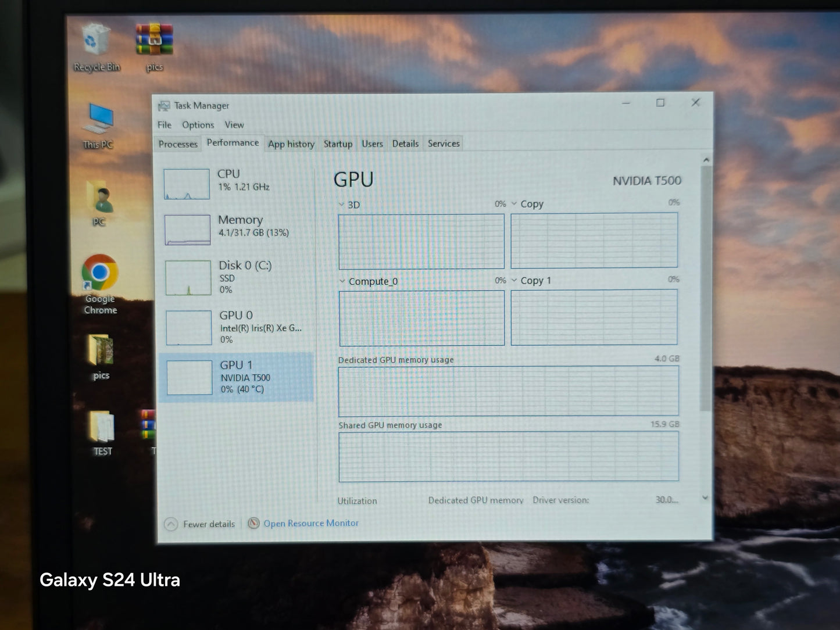Click the Copy 1 engine usage graph
Image resolution: width=840 pixels, height=630 pixels.
[x=594, y=317]
